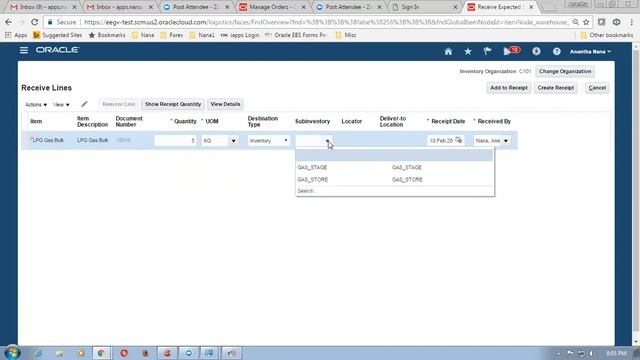Go to Oracle home icon
The width and height of the screenshot is (640, 360).
(448, 51)
